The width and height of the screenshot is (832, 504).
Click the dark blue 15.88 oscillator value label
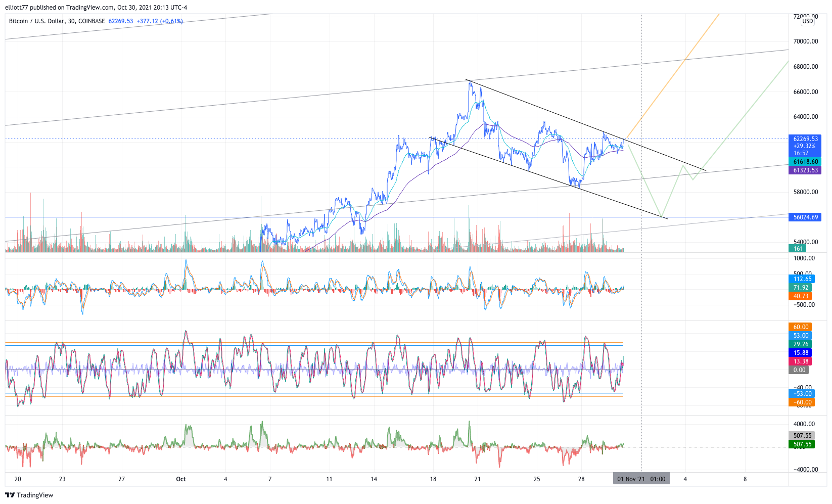point(800,353)
